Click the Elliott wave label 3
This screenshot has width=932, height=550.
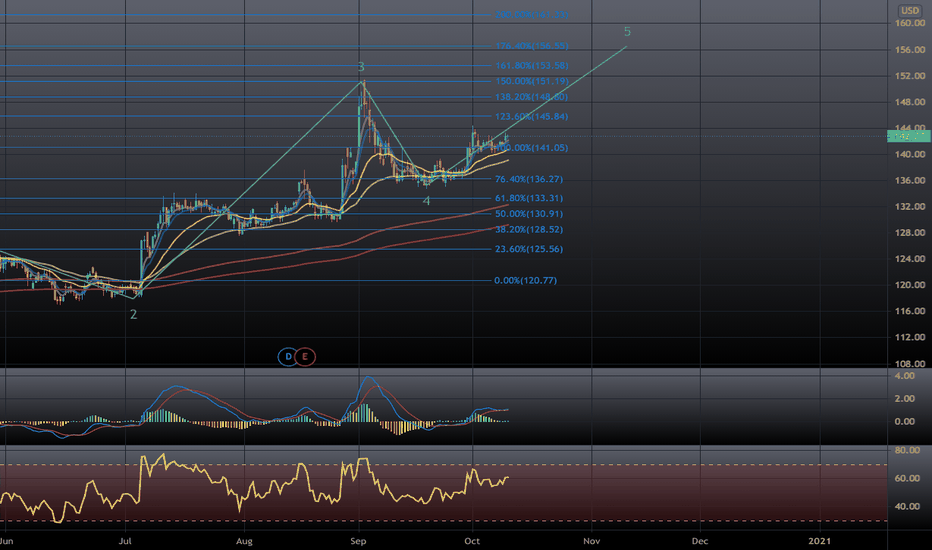point(361,67)
